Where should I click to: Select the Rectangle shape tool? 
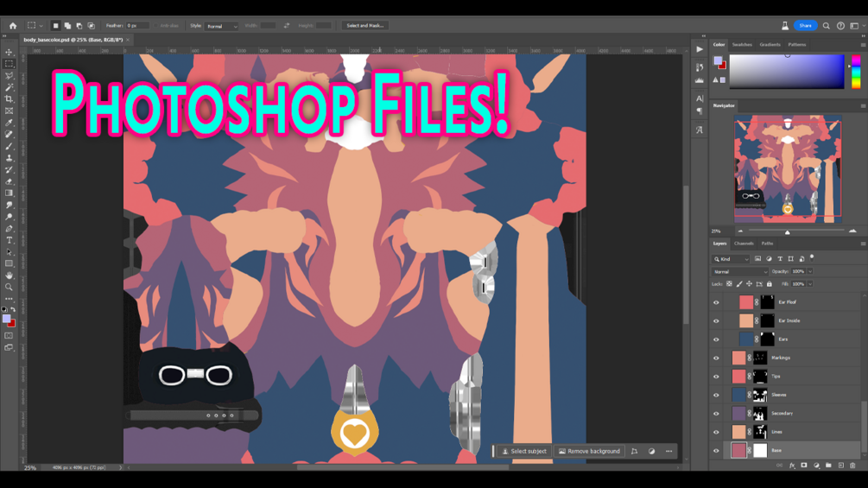coord(9,264)
